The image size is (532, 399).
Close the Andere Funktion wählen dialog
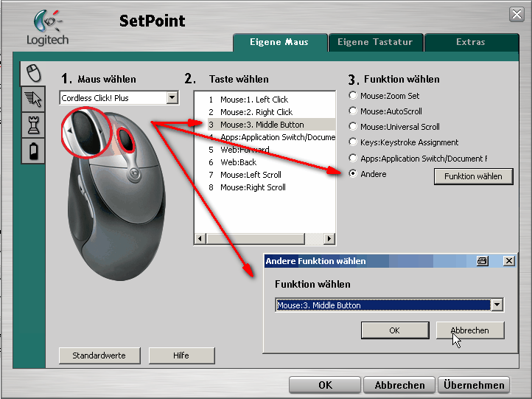[509, 261]
